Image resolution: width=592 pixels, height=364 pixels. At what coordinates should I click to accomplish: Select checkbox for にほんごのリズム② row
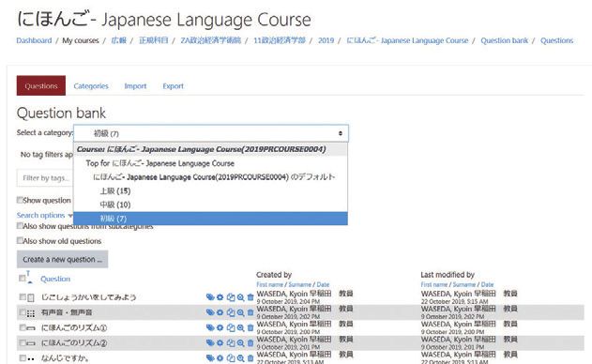pyautogui.click(x=23, y=342)
